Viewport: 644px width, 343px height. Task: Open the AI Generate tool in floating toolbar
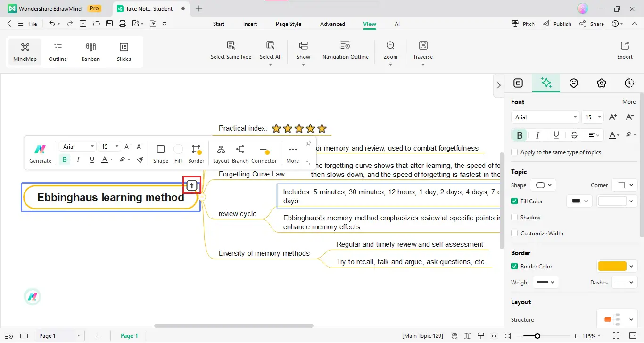click(40, 154)
